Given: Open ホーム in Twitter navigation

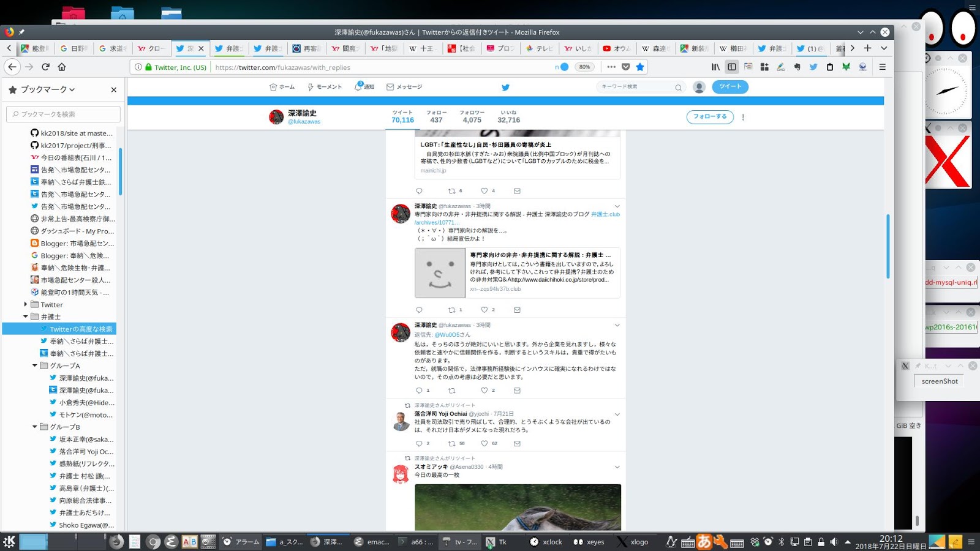Looking at the screenshot, I should pyautogui.click(x=282, y=87).
